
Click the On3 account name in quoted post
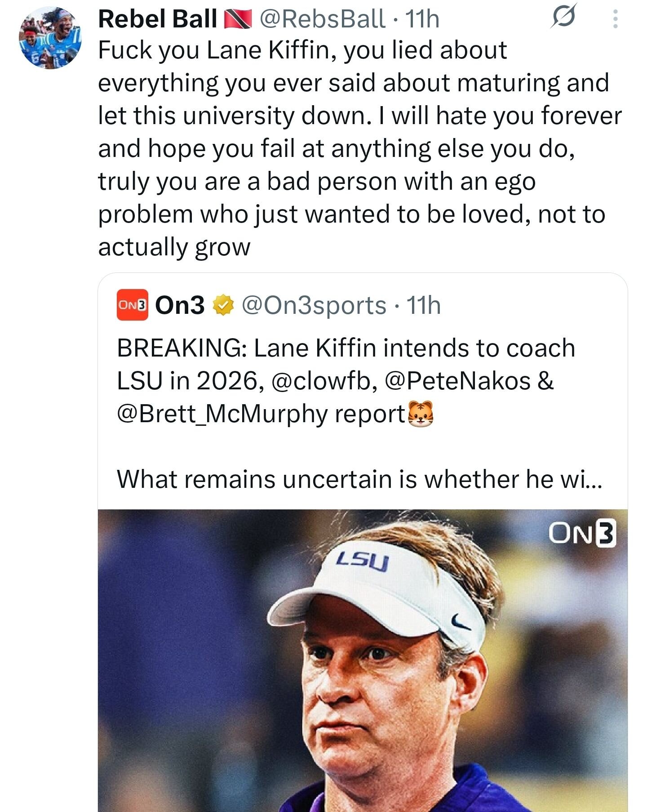(180, 305)
